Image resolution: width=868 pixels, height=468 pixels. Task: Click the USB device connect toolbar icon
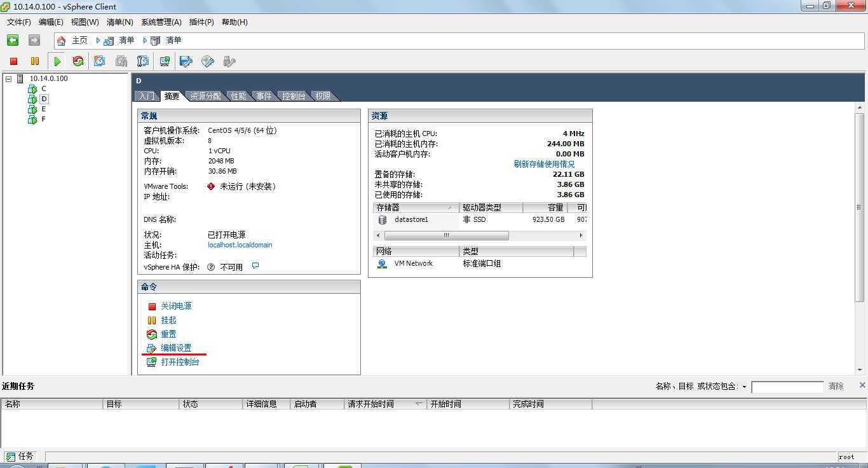229,61
